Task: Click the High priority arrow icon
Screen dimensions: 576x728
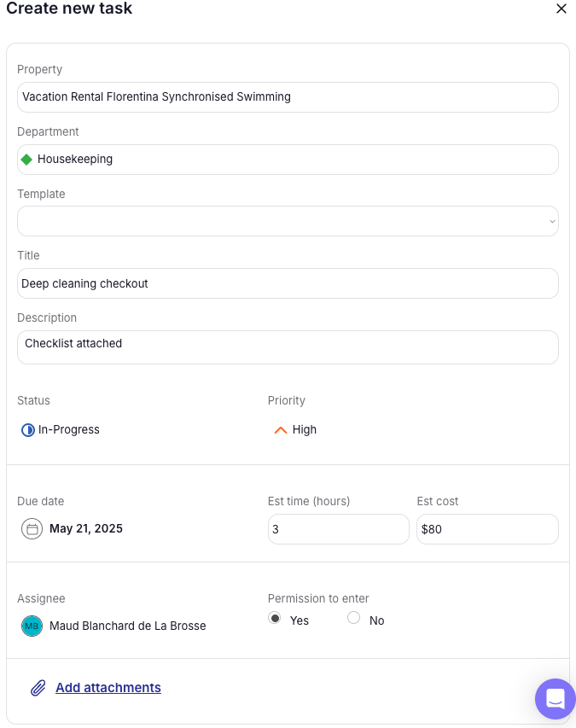Action: 280,430
